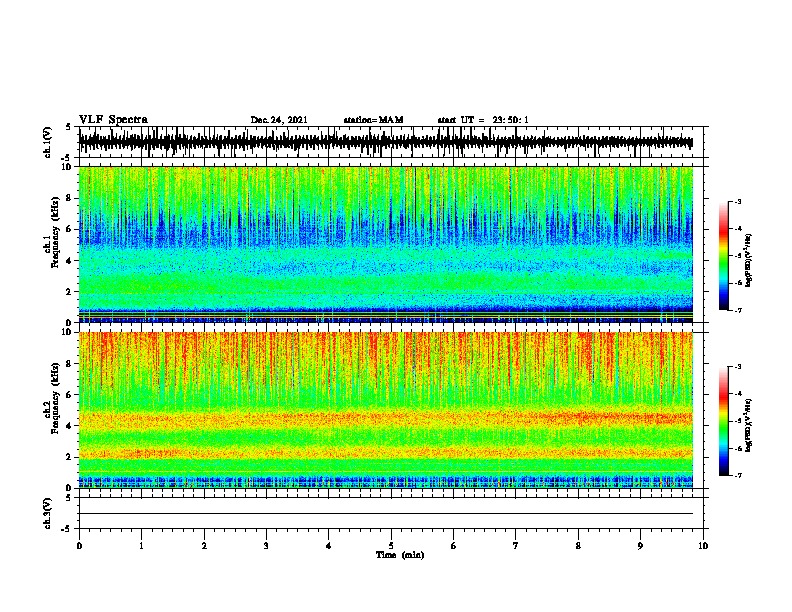This screenshot has height=612, width=792.
Task: Click the "VLF Spectra" plot title
Action: click(x=113, y=120)
